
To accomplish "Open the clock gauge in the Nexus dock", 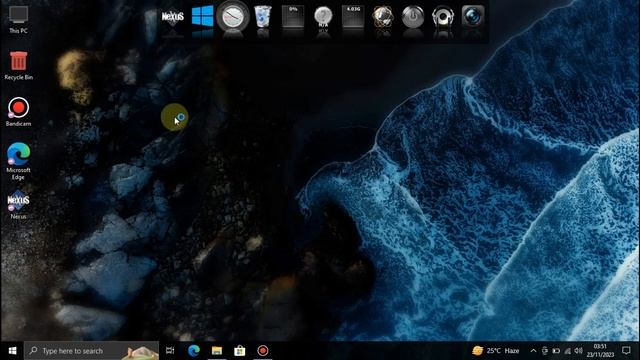I will [x=233, y=17].
